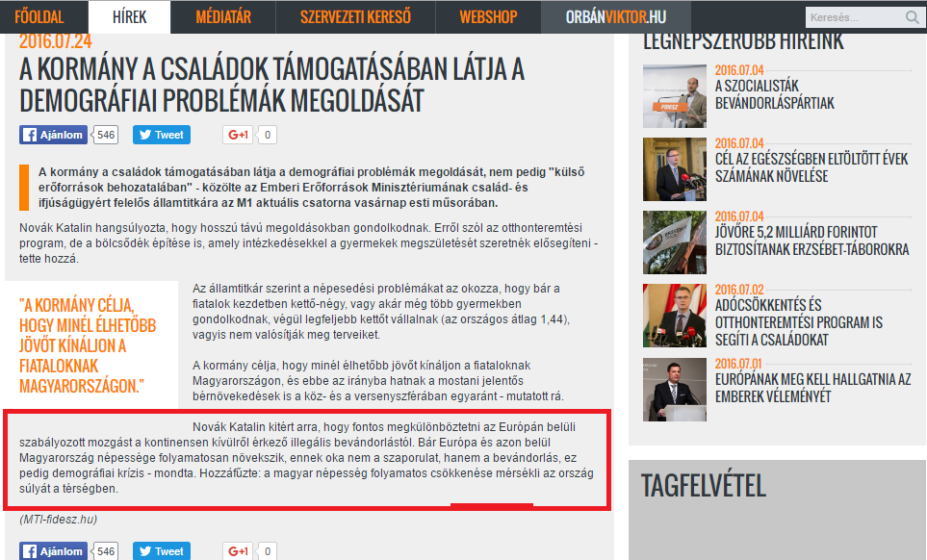This screenshot has width=927, height=560.
Task: Click the bottom G+1 counter showing 0
Action: coord(268,551)
